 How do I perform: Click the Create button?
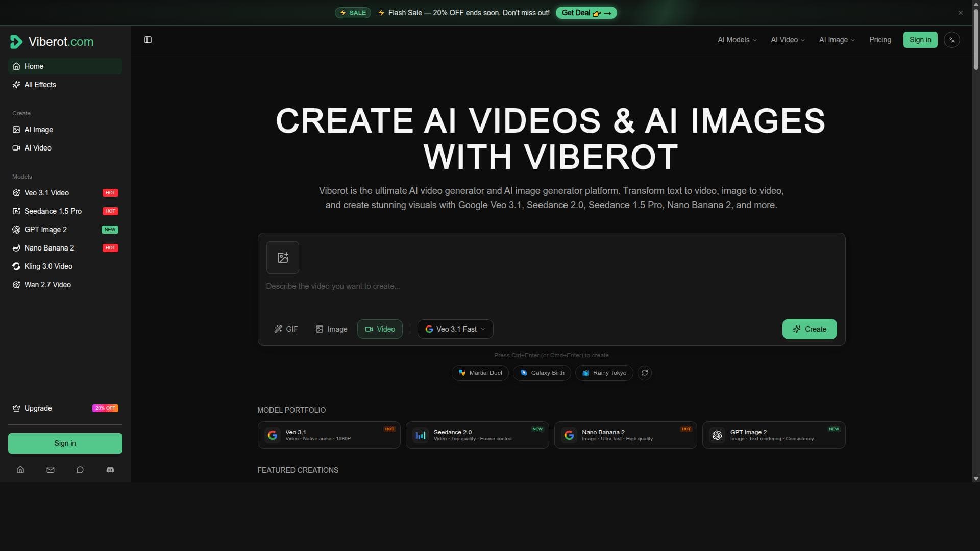click(x=810, y=329)
